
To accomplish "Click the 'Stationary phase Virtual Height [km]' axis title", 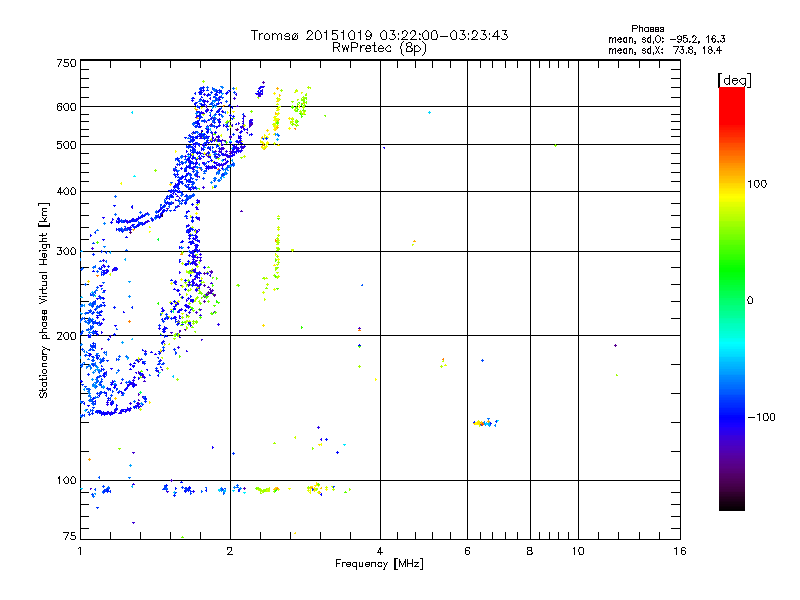I will 44,300.
